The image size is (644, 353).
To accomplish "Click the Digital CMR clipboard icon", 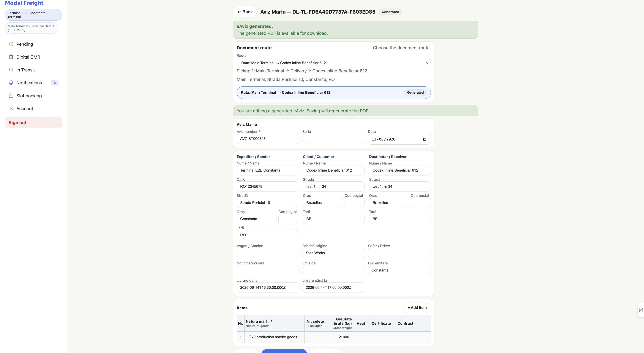I will pyautogui.click(x=11, y=57).
